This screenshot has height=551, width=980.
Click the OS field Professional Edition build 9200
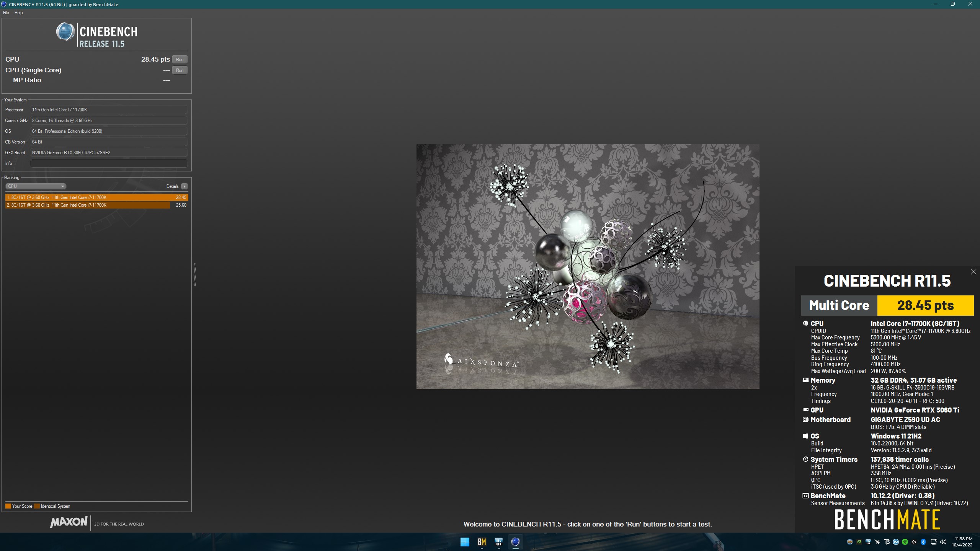(x=109, y=131)
